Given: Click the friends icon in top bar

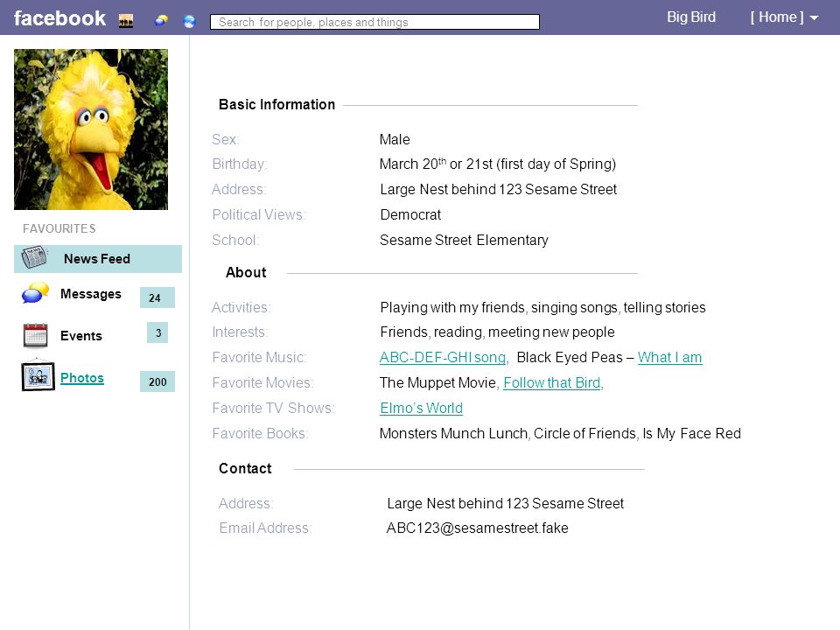Looking at the screenshot, I should tap(126, 21).
